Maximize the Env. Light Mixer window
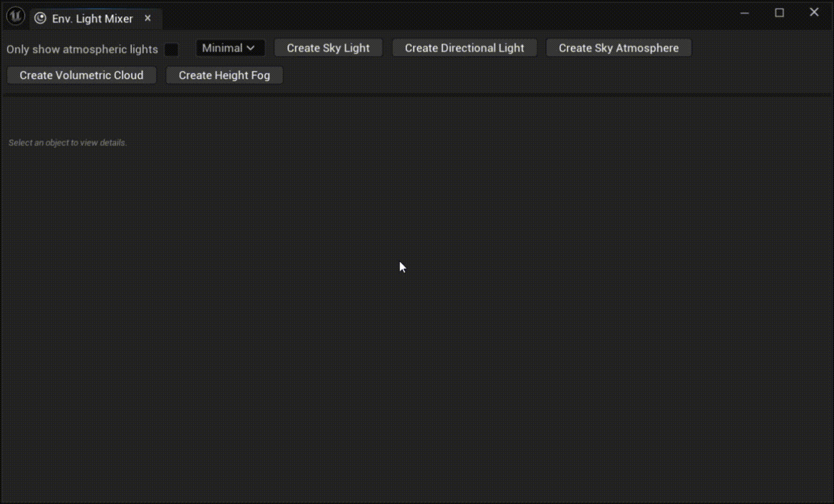834x504 pixels. 779,13
